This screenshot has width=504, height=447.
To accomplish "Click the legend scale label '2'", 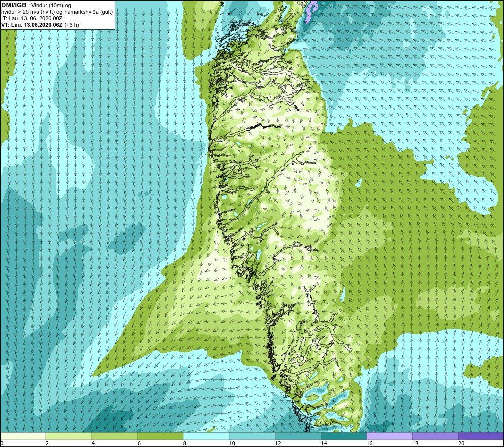I will (x=47, y=443).
